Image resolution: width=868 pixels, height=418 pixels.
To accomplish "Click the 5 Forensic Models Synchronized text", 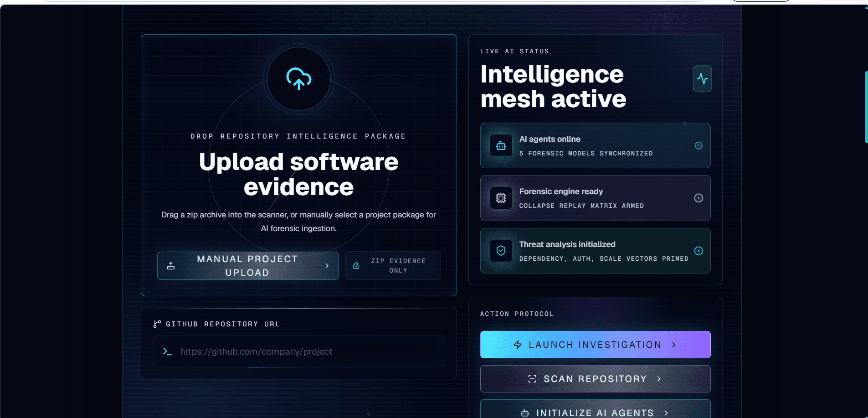I will click(586, 154).
